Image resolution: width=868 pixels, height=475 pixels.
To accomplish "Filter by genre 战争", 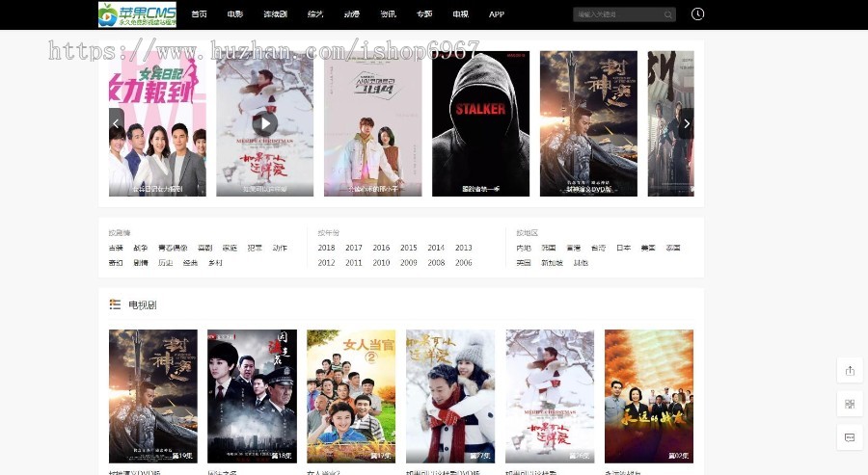I will coord(141,248).
